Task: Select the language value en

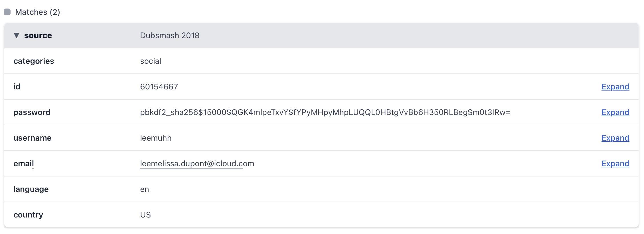Action: 144,189
